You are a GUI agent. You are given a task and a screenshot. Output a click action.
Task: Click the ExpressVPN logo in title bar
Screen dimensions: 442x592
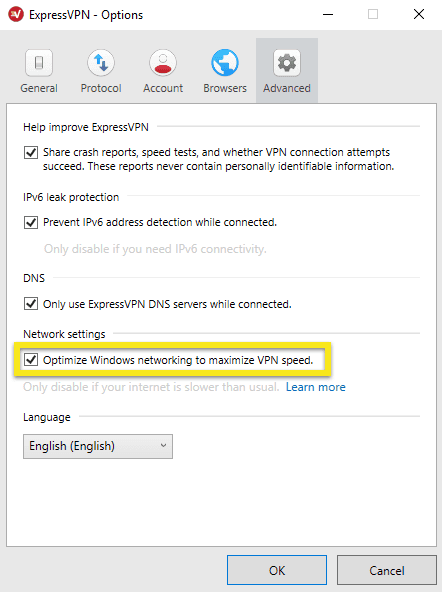pyautogui.click(x=16, y=14)
